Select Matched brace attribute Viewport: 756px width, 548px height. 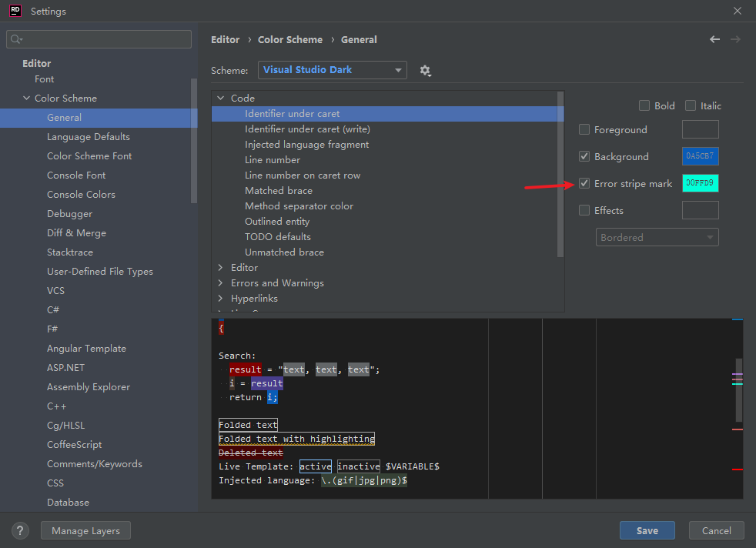pos(278,191)
